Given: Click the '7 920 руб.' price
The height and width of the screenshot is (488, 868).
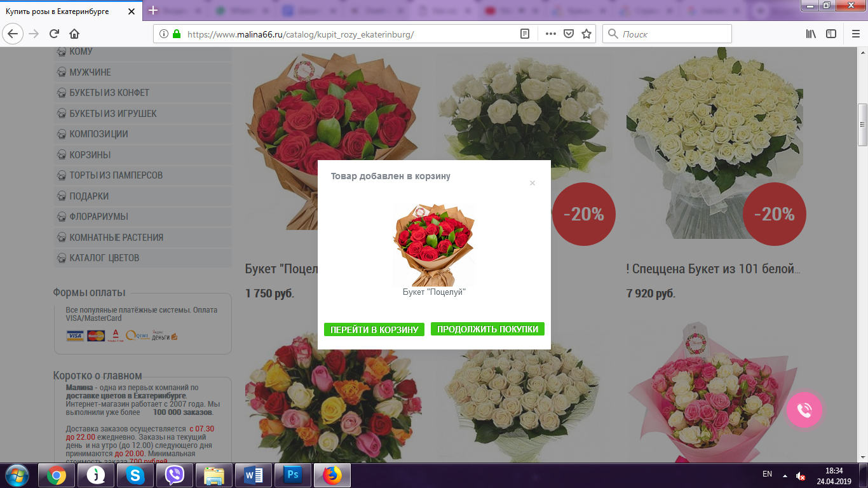Looking at the screenshot, I should (x=651, y=294).
